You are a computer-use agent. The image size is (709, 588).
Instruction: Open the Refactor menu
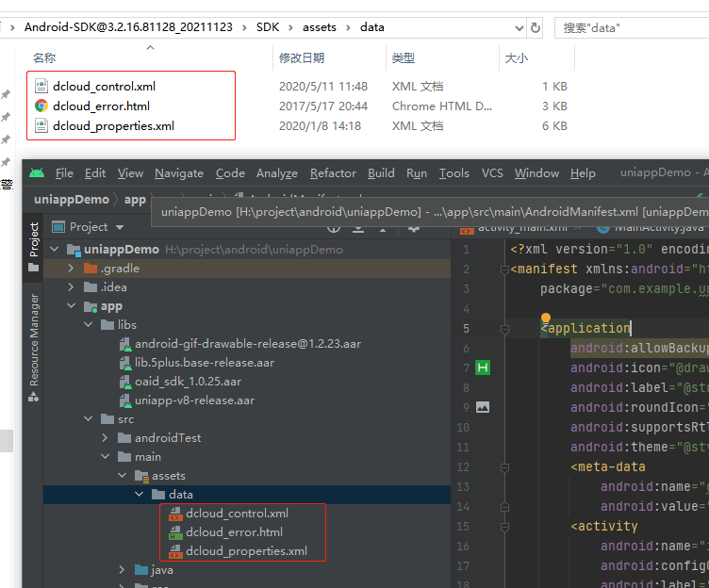coord(333,173)
